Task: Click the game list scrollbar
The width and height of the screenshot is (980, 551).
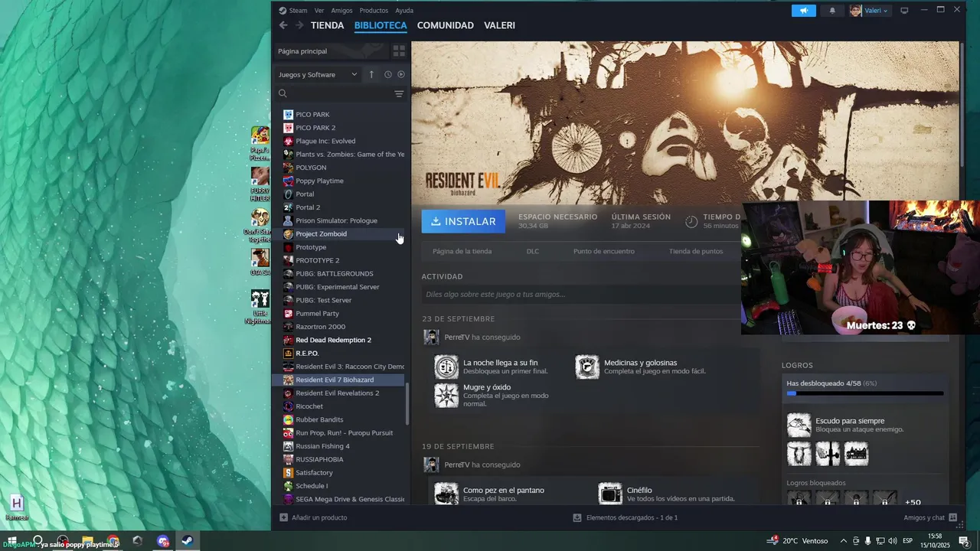Action: [x=407, y=404]
